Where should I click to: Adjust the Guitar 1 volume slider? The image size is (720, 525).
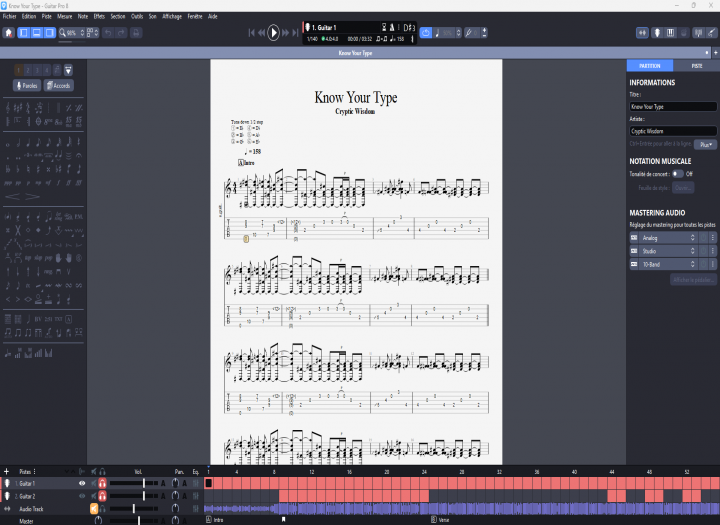(x=144, y=483)
